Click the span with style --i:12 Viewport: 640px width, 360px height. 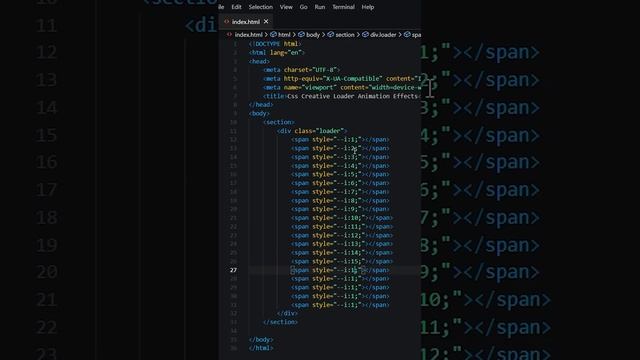coord(342,235)
